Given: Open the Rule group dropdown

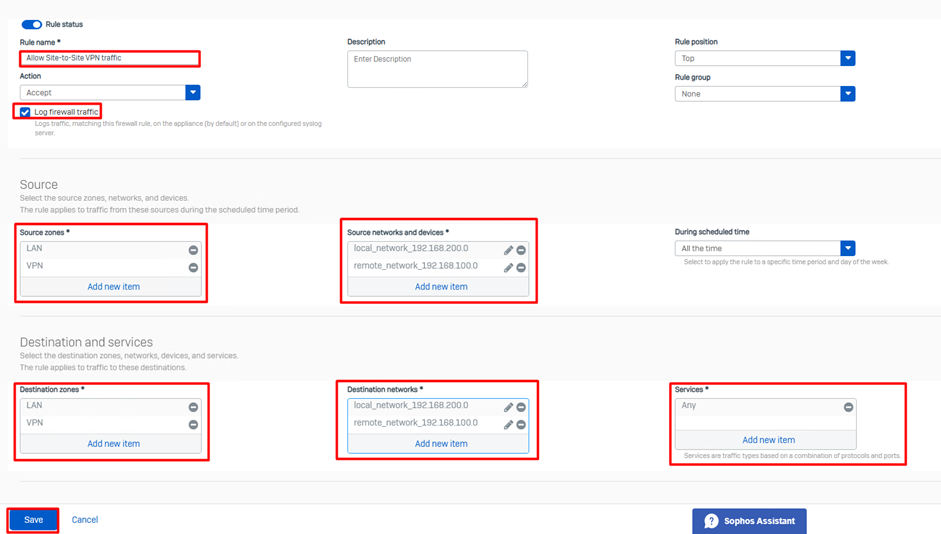Looking at the screenshot, I should click(848, 94).
